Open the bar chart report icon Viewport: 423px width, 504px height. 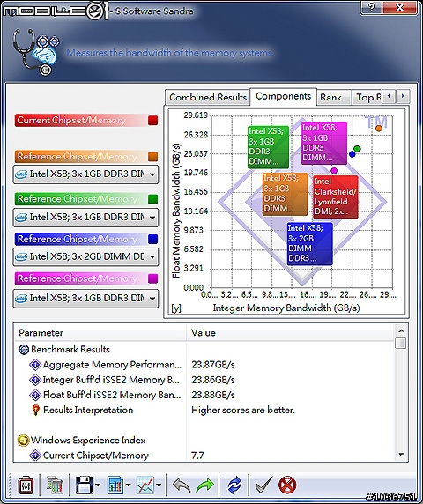[x=115, y=485]
